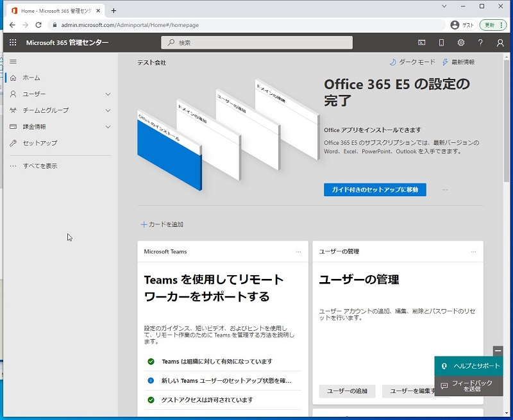Reload the page with the refresh icon
This screenshot has width=513, height=420.
tap(38, 25)
